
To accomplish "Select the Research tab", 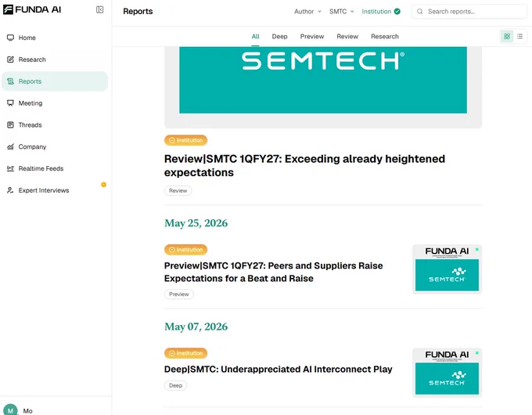I will 385,36.
